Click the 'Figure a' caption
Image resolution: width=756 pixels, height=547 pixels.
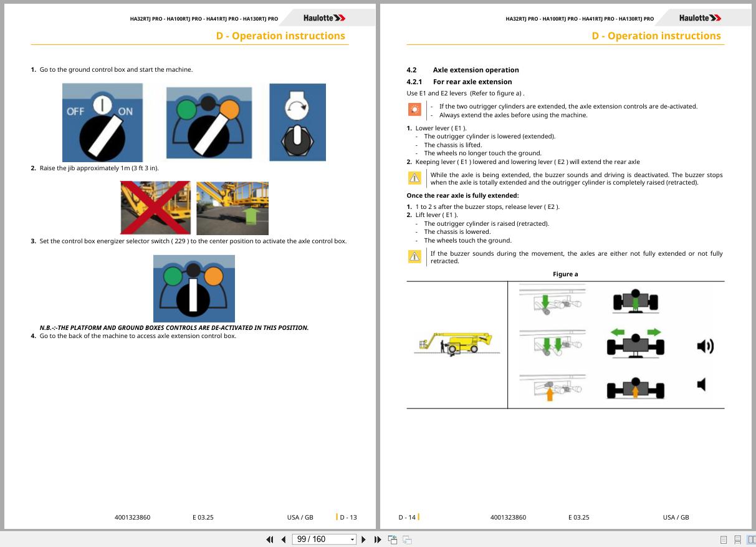click(565, 274)
